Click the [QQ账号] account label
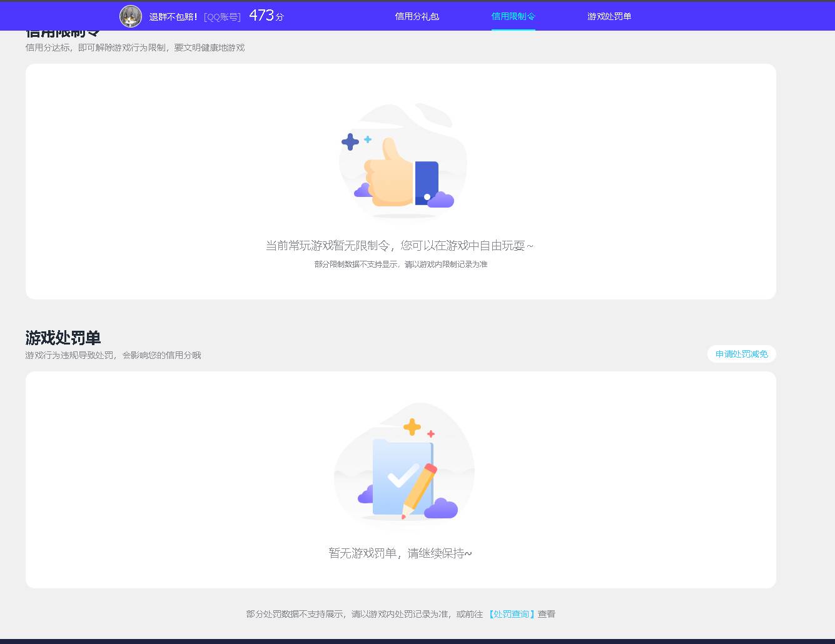The image size is (835, 644). pos(222,16)
